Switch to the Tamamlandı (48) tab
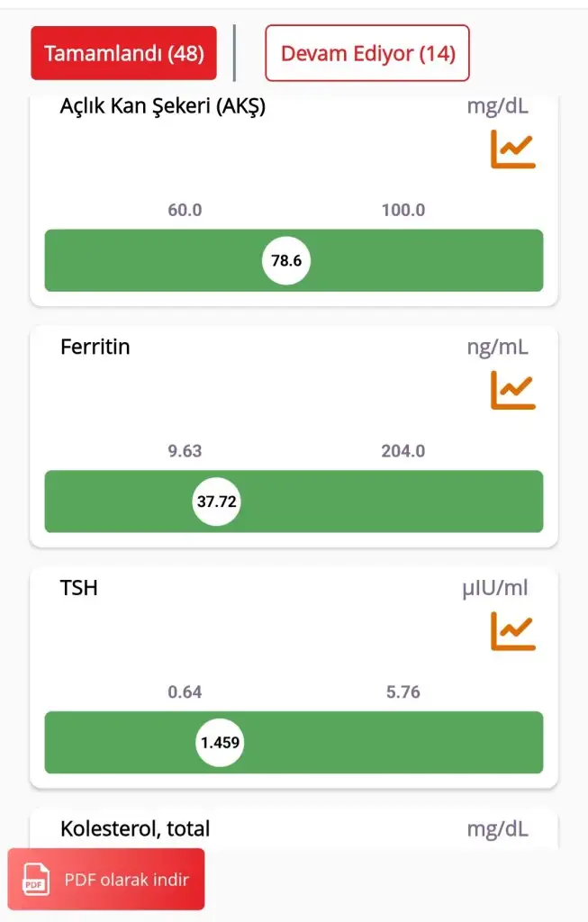This screenshot has width=588, height=922. [124, 53]
